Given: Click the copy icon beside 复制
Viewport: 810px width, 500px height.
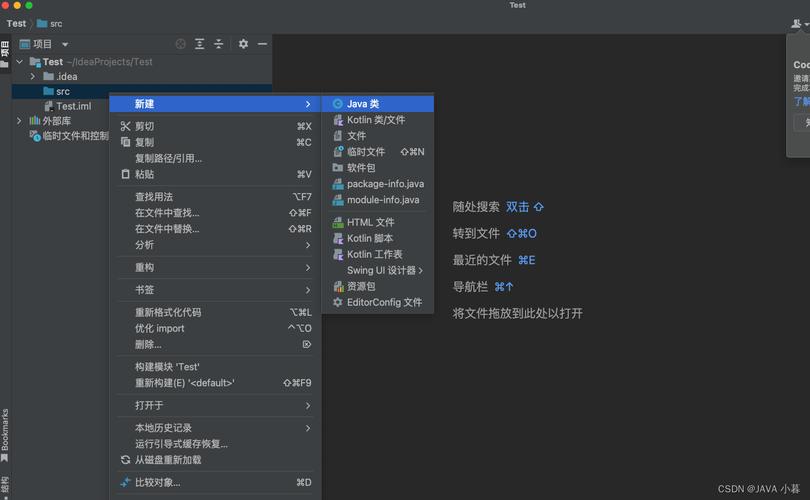Looking at the screenshot, I should 126,142.
